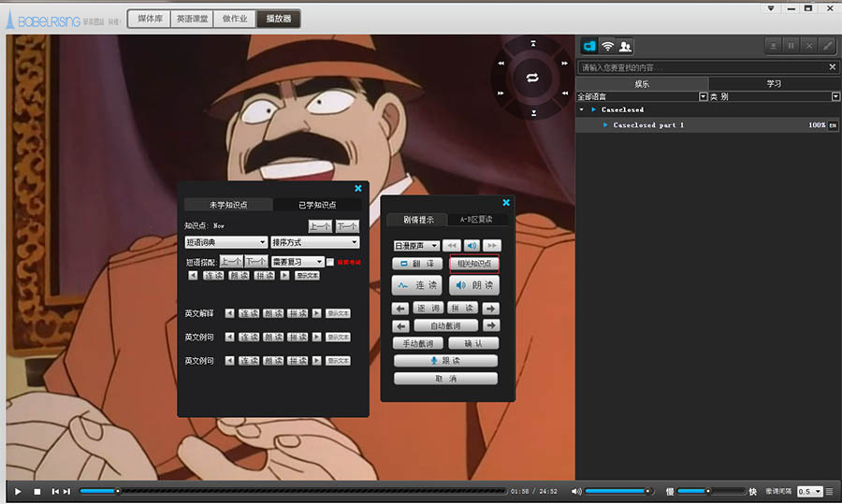Skip to next track in player bar
This screenshot has width=842, height=504.
(67, 491)
